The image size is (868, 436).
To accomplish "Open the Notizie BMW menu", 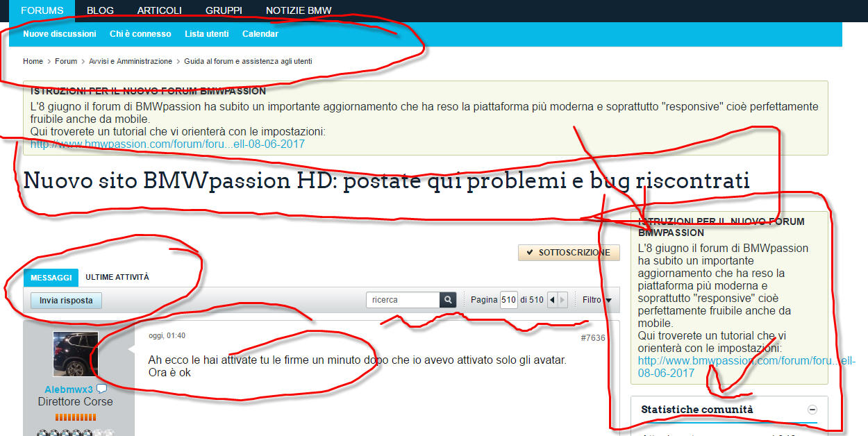I will tap(299, 10).
